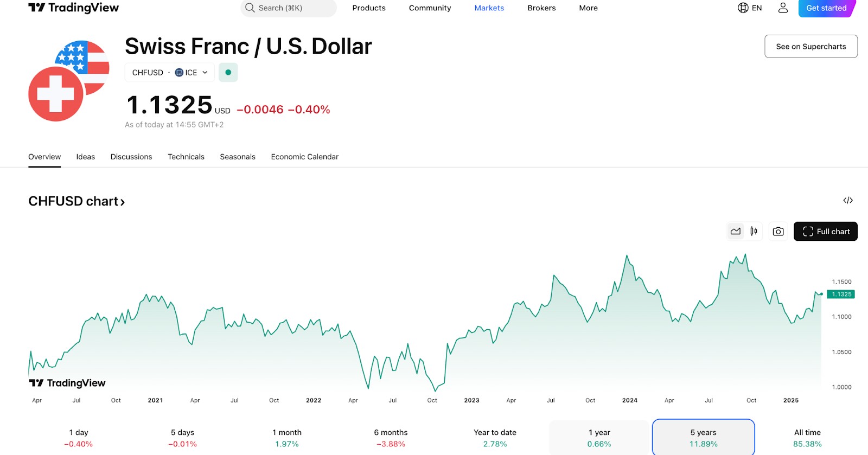Open the embed code icon
This screenshot has height=455, width=868.
848,200
